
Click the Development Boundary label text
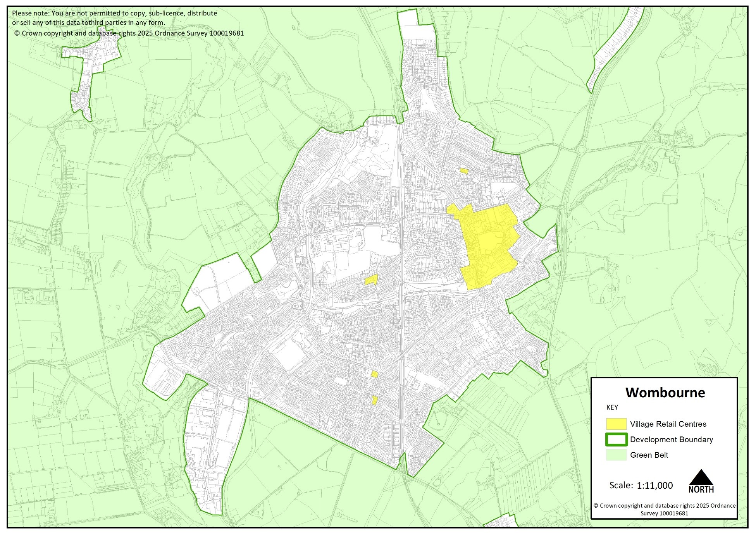(x=672, y=440)
